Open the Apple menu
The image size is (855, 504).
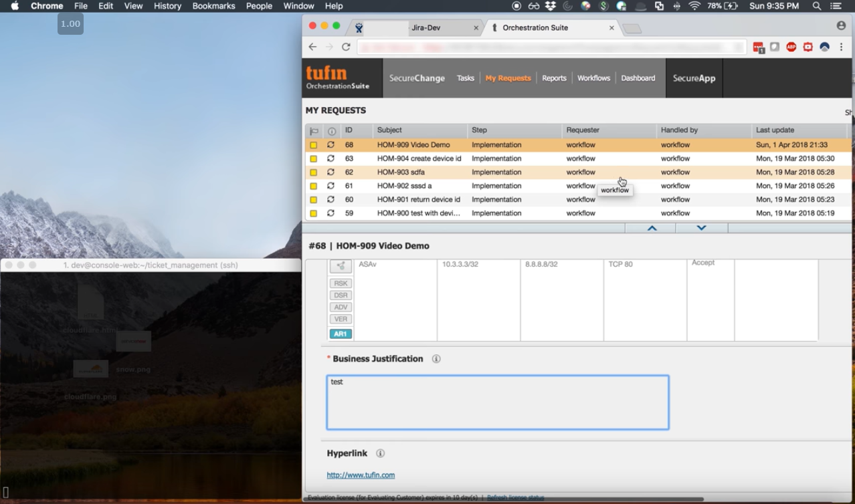(x=15, y=6)
